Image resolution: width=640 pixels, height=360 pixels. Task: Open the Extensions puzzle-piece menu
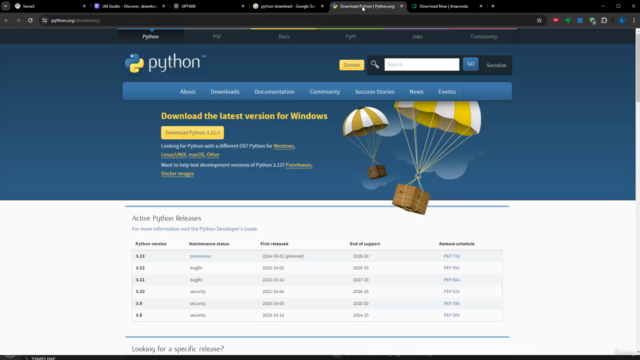[x=604, y=20]
